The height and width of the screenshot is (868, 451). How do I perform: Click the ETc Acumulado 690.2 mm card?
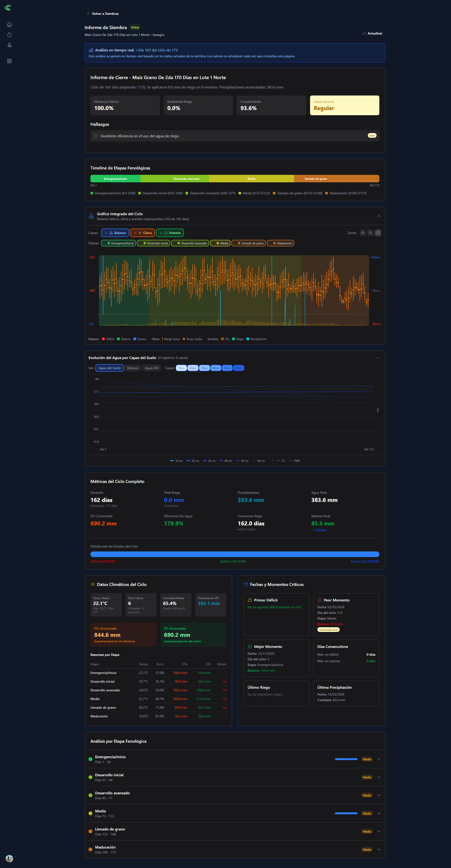click(193, 635)
